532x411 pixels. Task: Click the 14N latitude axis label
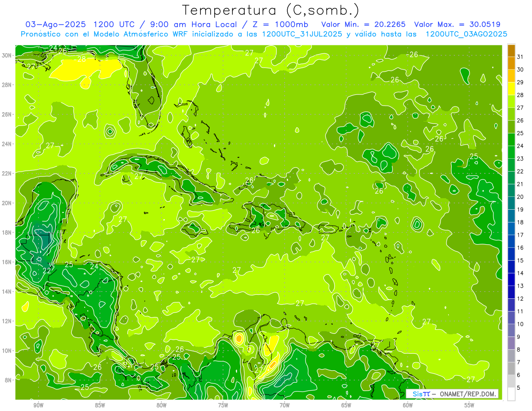tap(6, 292)
